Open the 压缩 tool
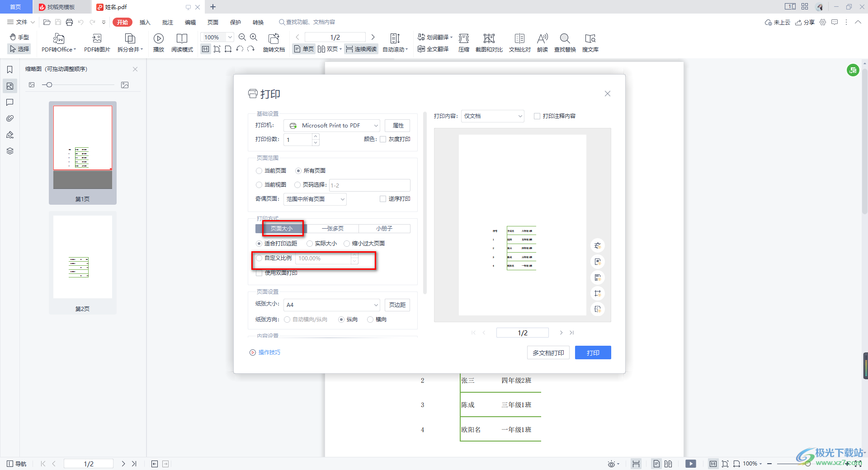The width and height of the screenshot is (868, 470). 464,43
